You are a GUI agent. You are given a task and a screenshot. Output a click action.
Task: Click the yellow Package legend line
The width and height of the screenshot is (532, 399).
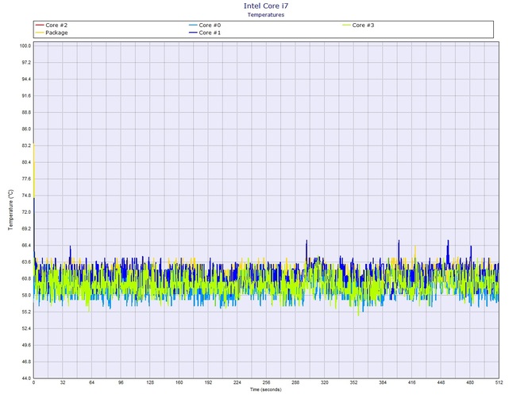pos(40,33)
